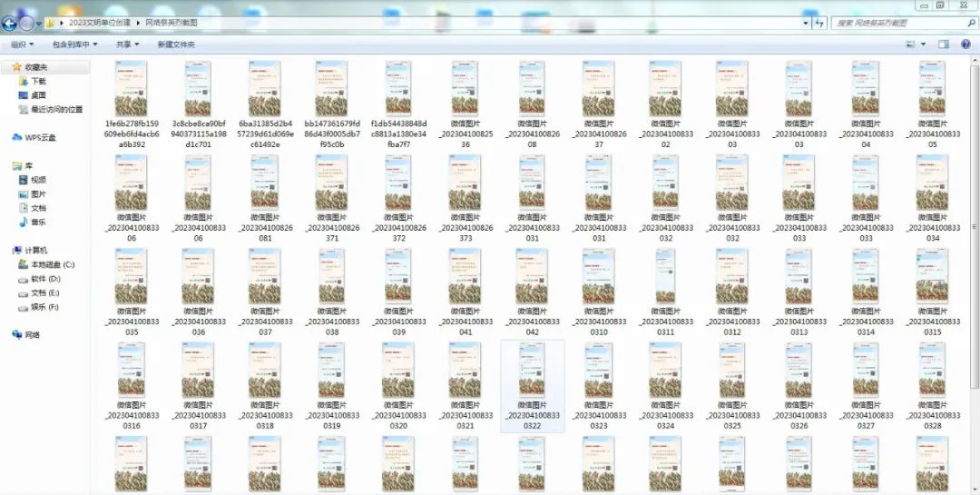Click the 新建文件夹 button
Viewport: 980px width, 495px height.
(176, 45)
